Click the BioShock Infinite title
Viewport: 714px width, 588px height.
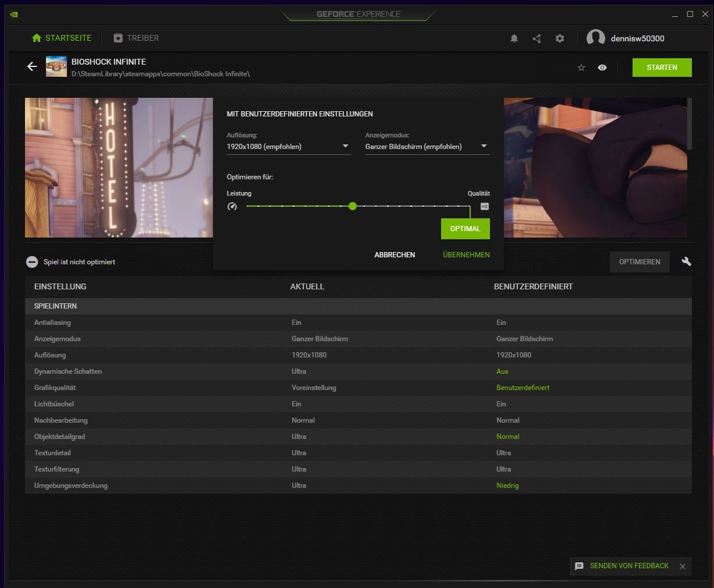coord(109,62)
